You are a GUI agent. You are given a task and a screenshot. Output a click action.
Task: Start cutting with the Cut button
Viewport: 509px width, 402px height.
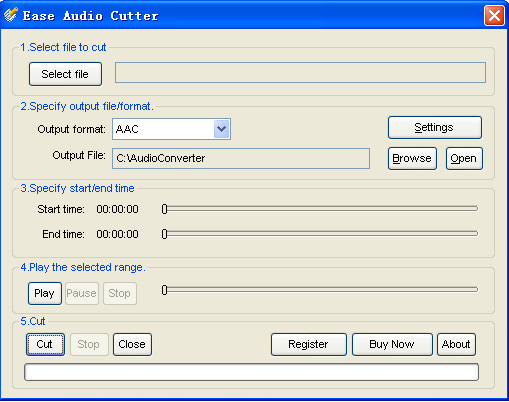point(45,344)
